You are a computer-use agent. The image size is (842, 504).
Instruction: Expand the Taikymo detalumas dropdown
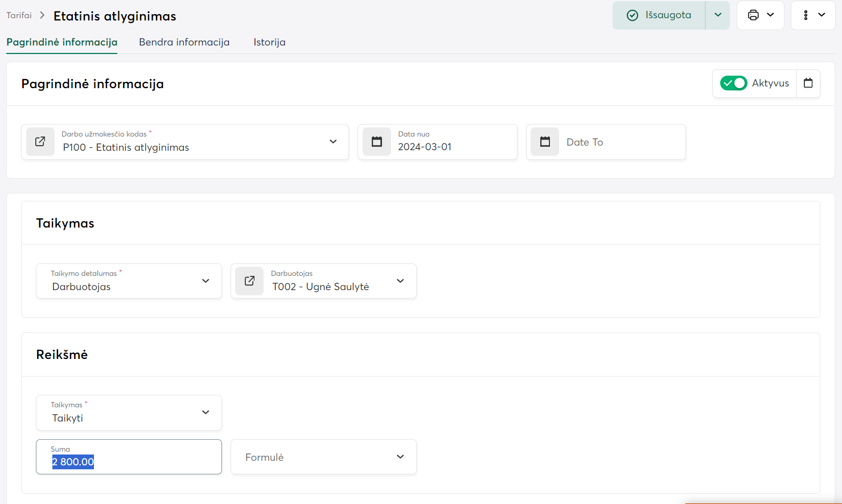(x=206, y=281)
